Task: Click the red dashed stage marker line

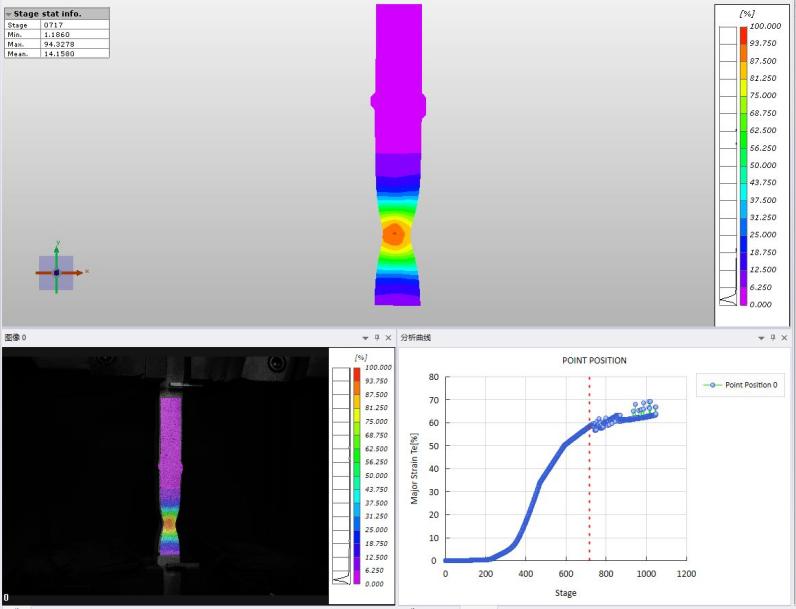Action: point(589,480)
